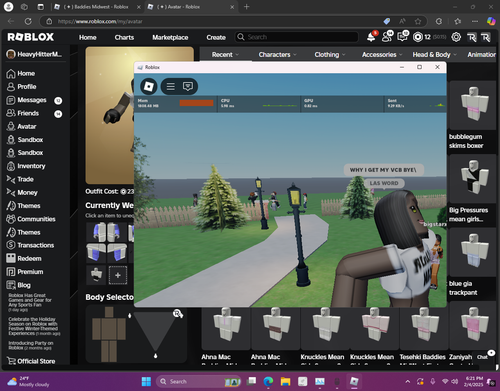Screen dimensions: 500x391
Task: Expand the Recent dropdown
Action: pos(225,55)
